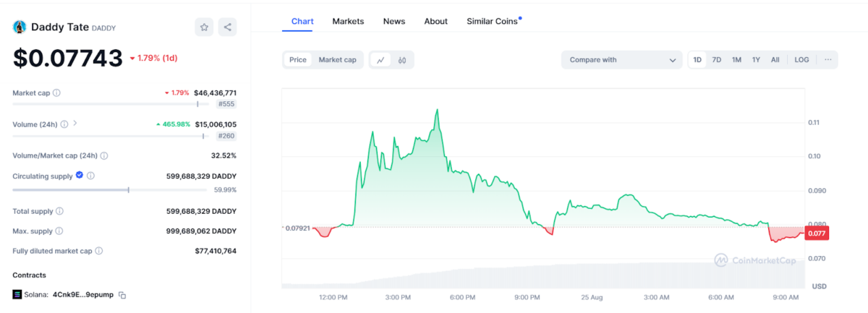Click the 25 Aug date axis label
Image resolution: width=868 pixels, height=313 pixels.
[592, 297]
